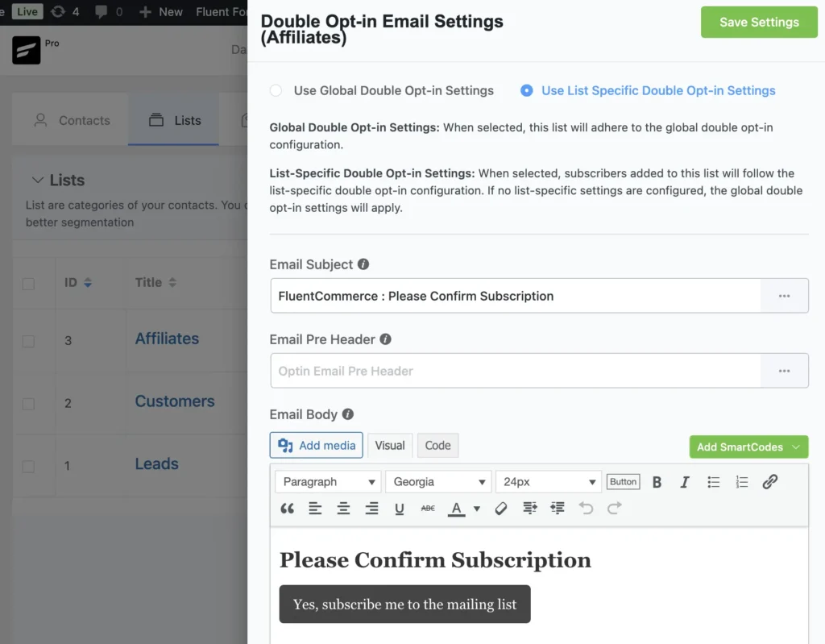Viewport: 825px width, 644px height.
Task: Collapse the Lists section chevron
Action: [37, 180]
